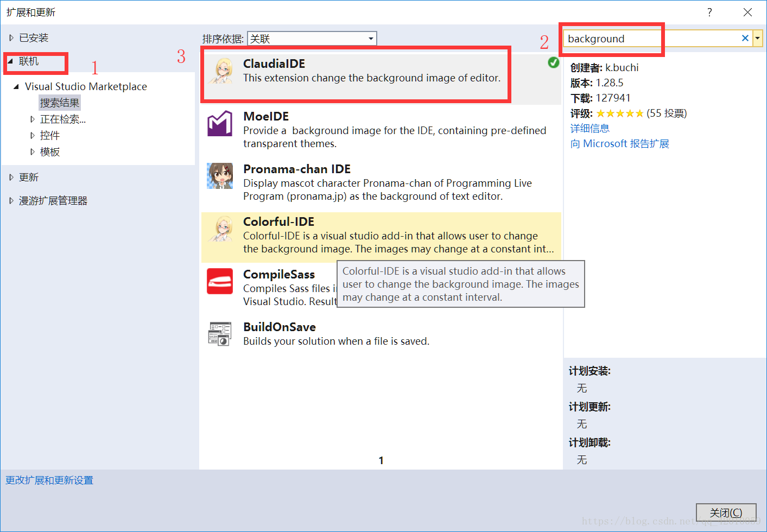Click the creator value k.buchi

(622, 68)
